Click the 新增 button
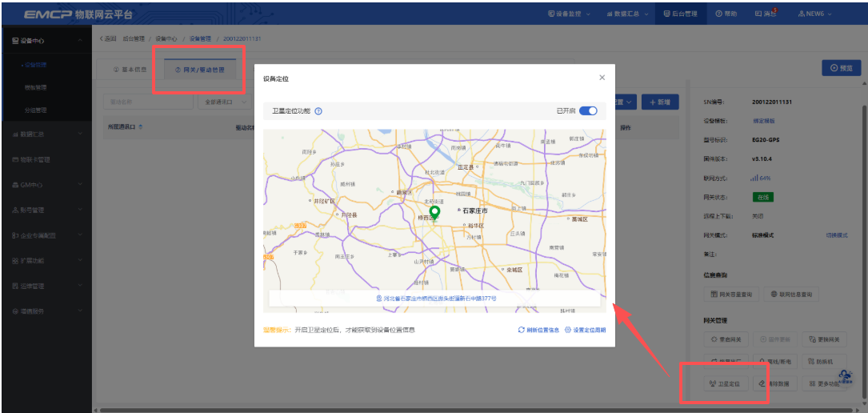The width and height of the screenshot is (868, 413). tap(661, 102)
